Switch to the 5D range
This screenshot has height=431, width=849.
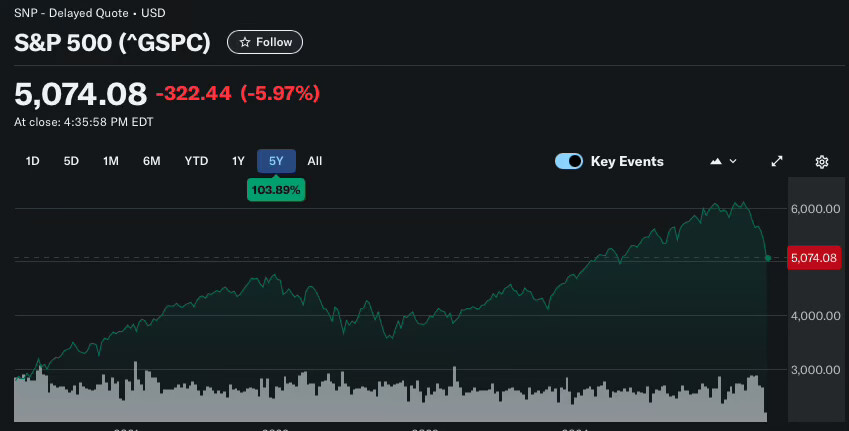tap(71, 161)
